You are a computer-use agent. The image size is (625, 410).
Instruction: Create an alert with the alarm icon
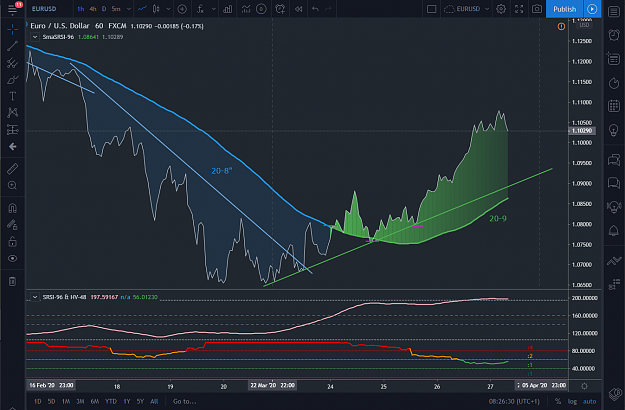click(280, 9)
